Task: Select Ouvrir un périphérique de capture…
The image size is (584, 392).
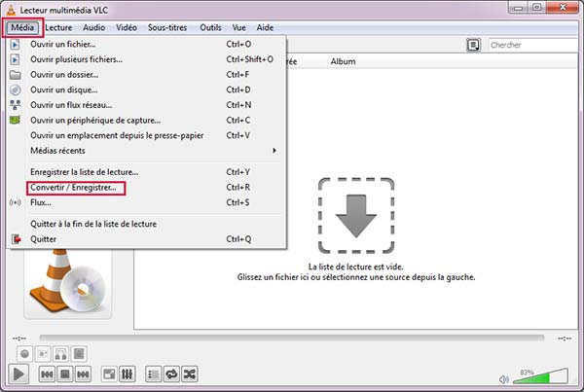Action: click(x=147, y=121)
